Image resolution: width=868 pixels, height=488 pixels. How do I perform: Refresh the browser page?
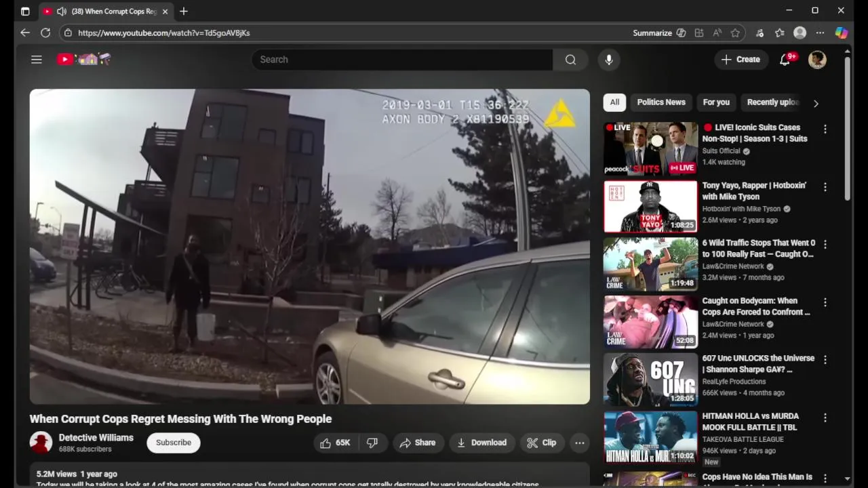(x=45, y=33)
